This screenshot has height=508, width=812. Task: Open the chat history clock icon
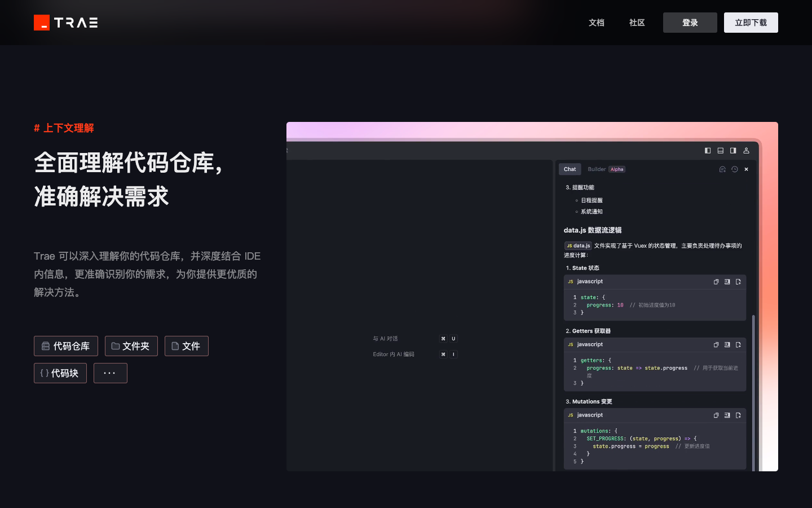click(735, 169)
